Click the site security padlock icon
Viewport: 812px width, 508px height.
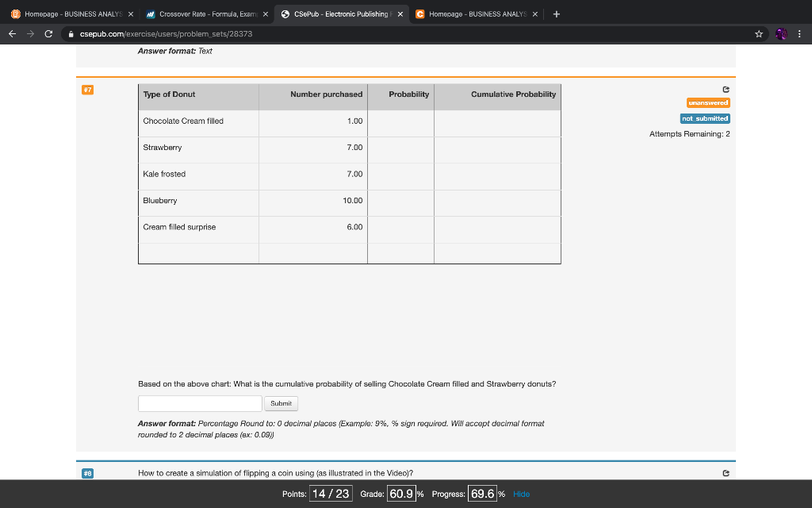[x=71, y=34]
